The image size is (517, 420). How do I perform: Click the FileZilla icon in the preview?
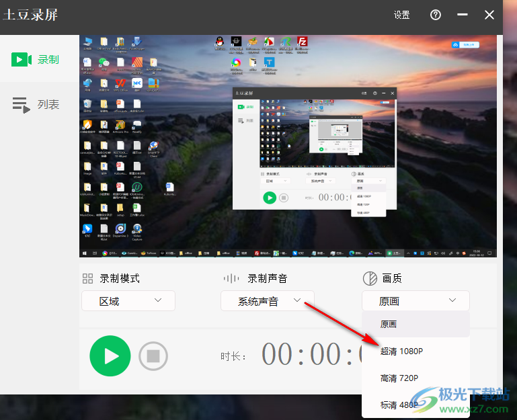302,42
